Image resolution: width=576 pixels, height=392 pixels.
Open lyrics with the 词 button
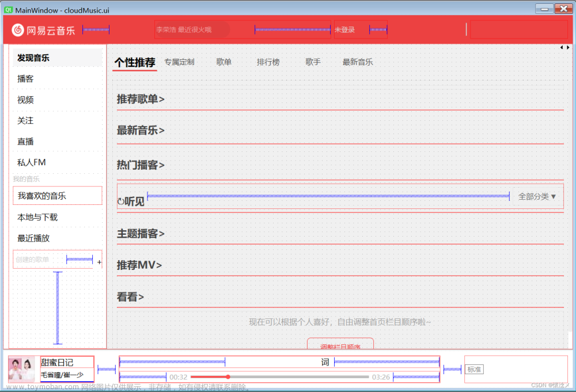tap(325, 362)
